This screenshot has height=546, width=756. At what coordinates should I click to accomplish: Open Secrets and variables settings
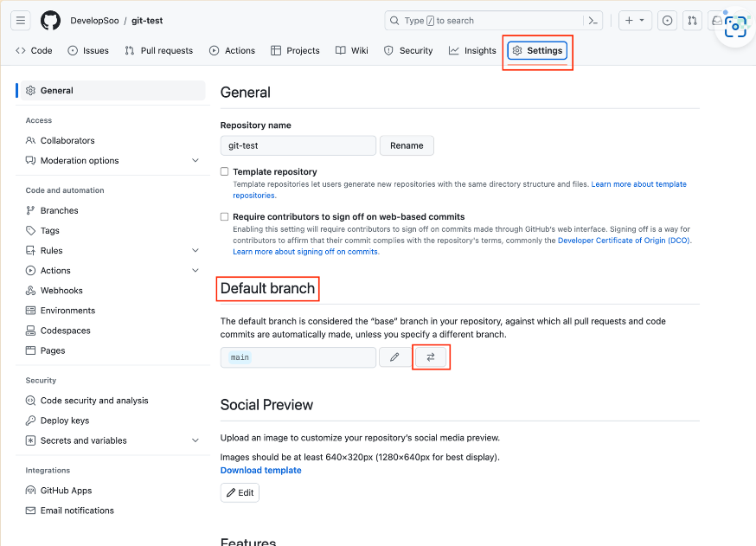point(112,440)
